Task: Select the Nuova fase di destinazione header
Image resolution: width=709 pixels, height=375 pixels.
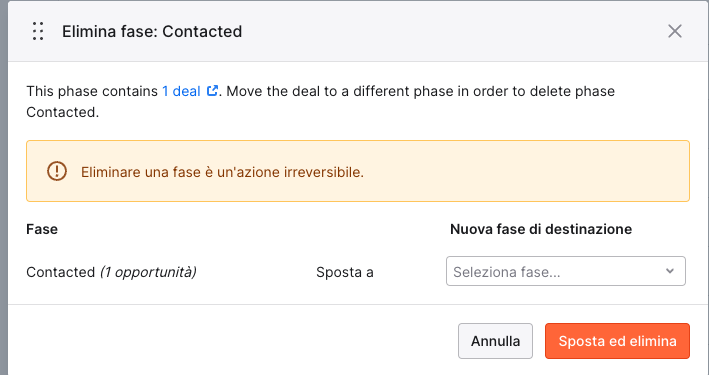Action: click(541, 229)
